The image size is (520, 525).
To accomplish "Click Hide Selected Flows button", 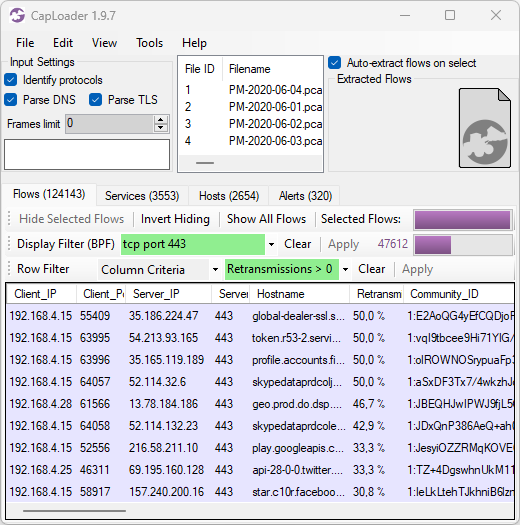I will point(71,219).
